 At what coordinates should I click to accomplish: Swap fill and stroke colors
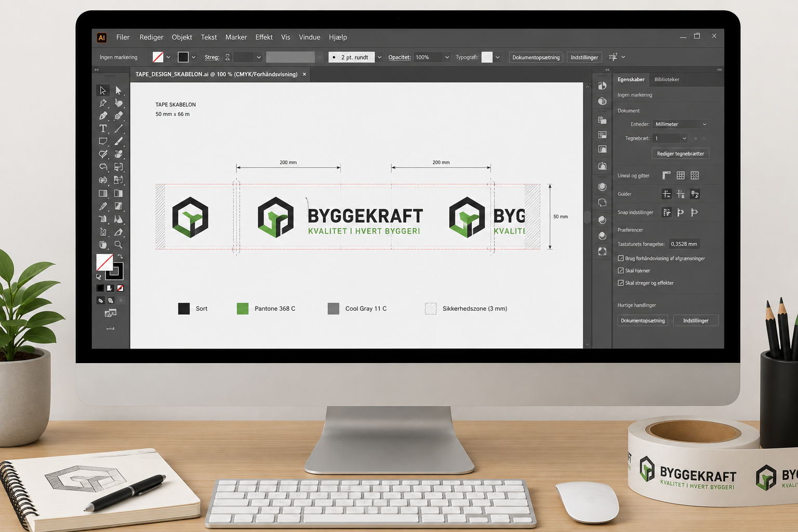120,256
